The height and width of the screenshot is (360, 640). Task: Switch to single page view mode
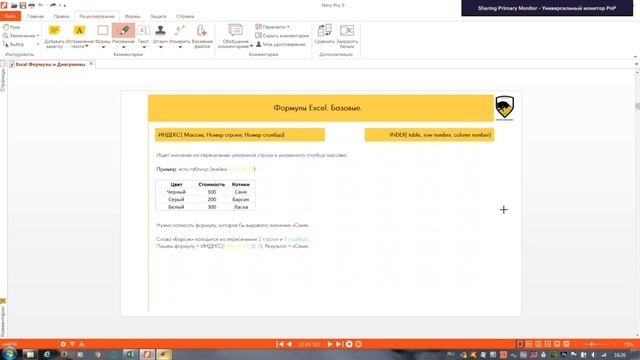[520, 344]
